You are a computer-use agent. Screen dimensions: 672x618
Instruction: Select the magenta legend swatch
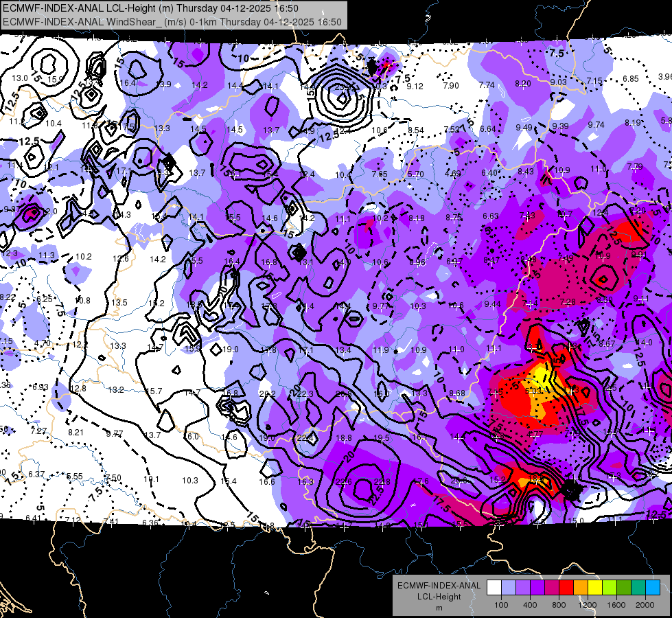pos(552,588)
